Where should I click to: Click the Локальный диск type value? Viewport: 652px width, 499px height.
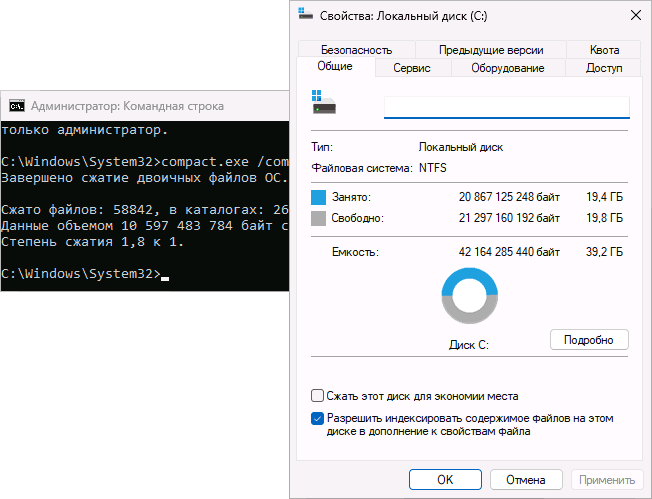[x=461, y=147]
